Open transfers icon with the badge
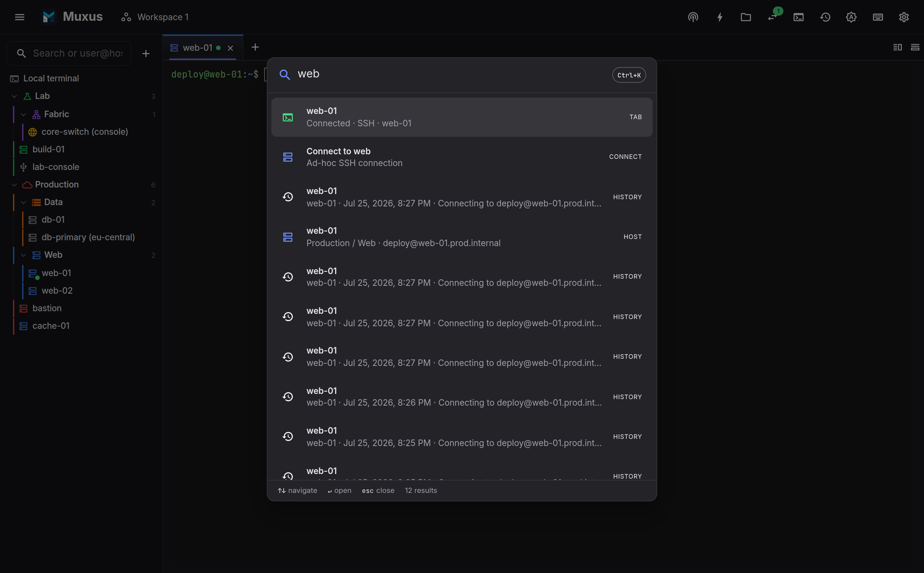 coord(772,17)
